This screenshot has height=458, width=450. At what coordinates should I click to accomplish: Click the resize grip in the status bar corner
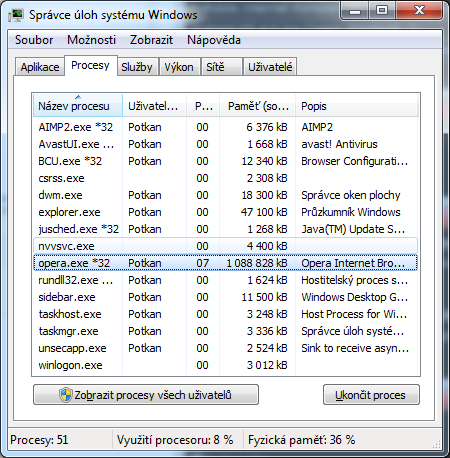(x=437, y=443)
